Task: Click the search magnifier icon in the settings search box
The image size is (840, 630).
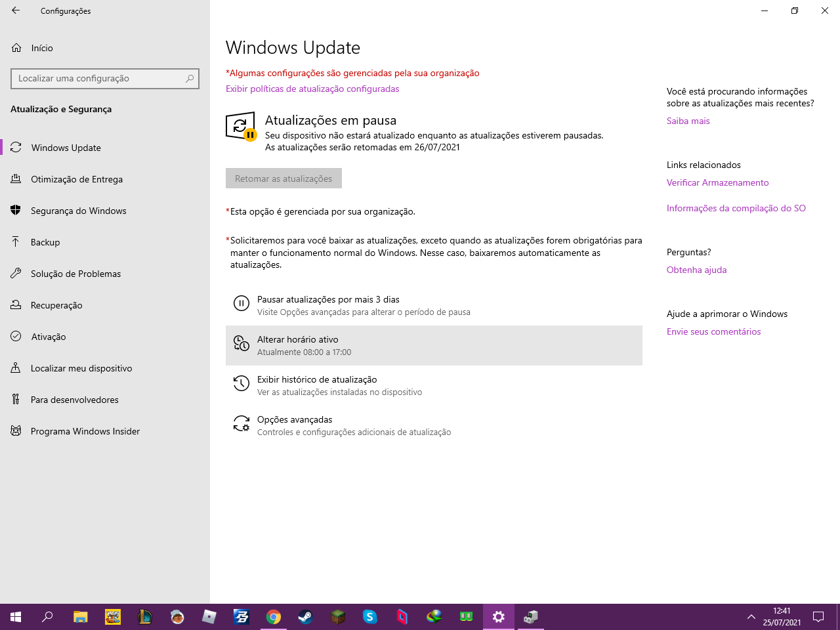Action: click(x=190, y=79)
